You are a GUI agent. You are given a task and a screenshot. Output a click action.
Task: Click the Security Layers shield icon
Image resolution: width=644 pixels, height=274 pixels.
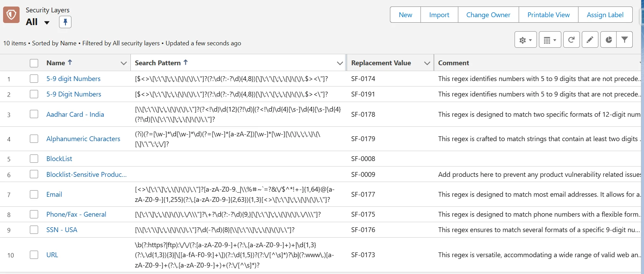click(11, 15)
